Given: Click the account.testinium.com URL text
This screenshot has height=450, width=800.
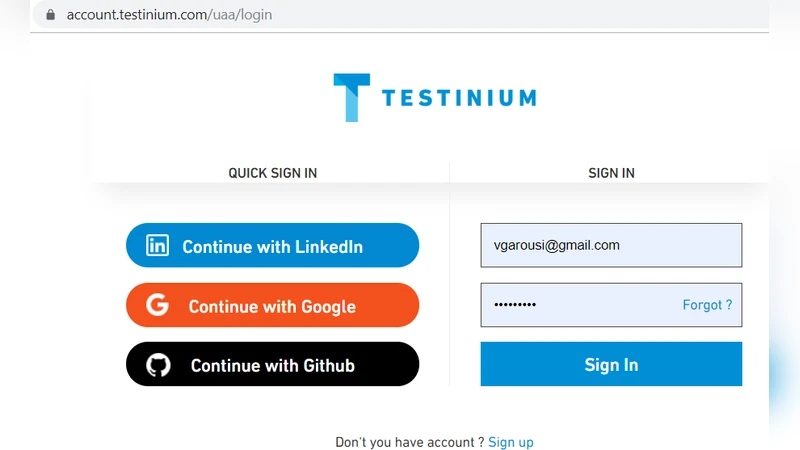Looking at the screenshot, I should tap(169, 15).
